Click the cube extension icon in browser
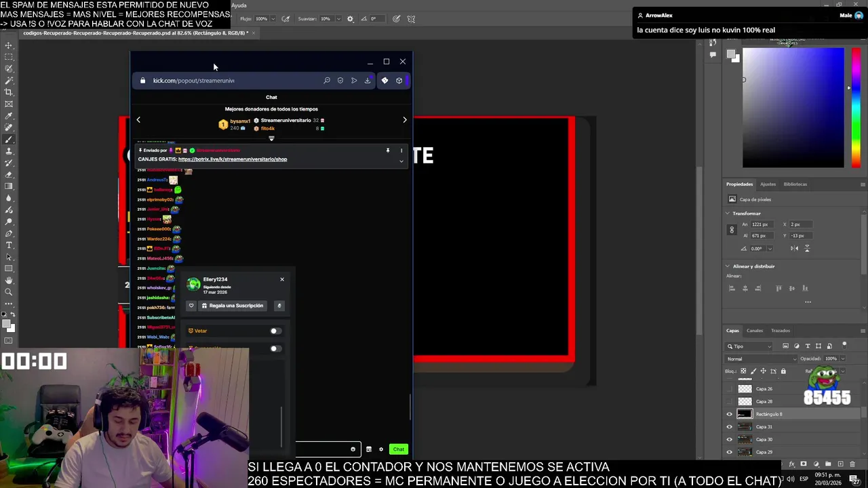This screenshot has width=868, height=488. pyautogui.click(x=399, y=81)
